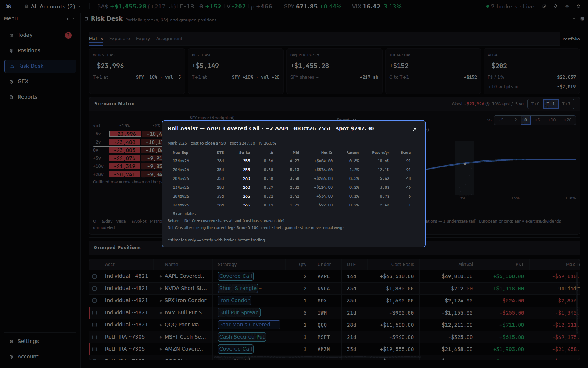Switch to the Exposure tab
Viewport: 588px width, 368px height.
click(x=119, y=39)
